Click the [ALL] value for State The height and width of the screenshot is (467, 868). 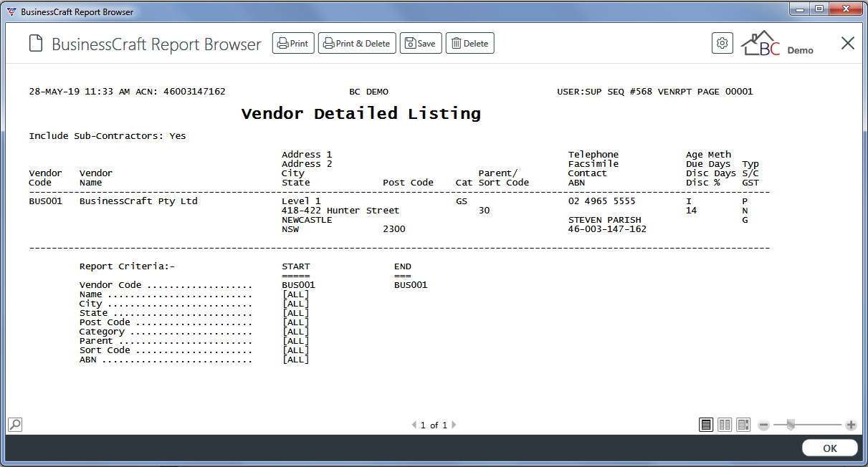coord(296,313)
